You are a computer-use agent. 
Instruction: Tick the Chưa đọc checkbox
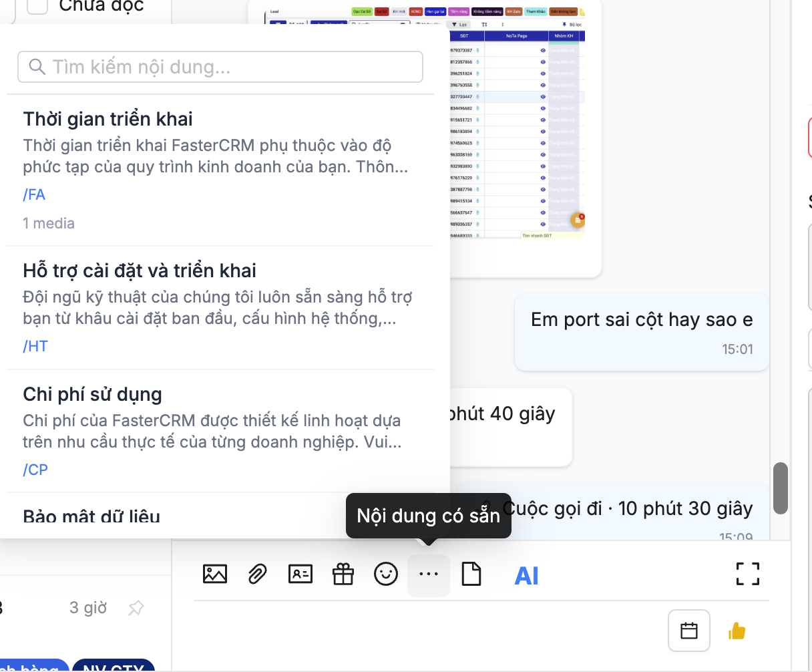(37, 5)
